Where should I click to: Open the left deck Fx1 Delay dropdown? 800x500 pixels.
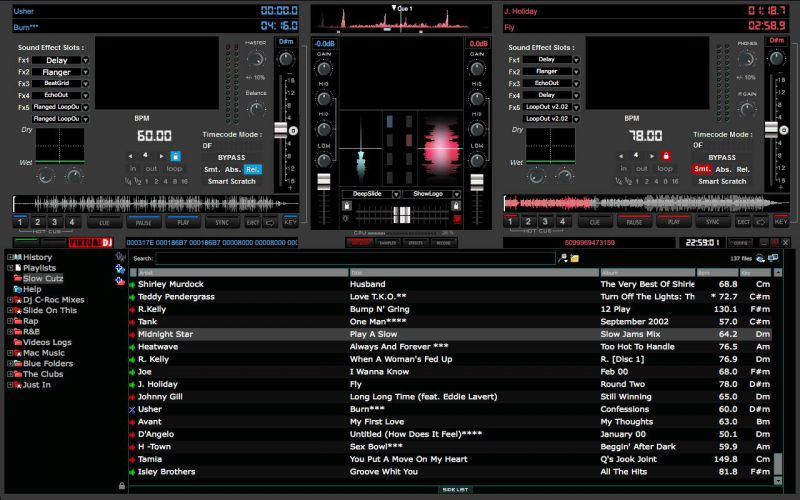pyautogui.click(x=86, y=60)
